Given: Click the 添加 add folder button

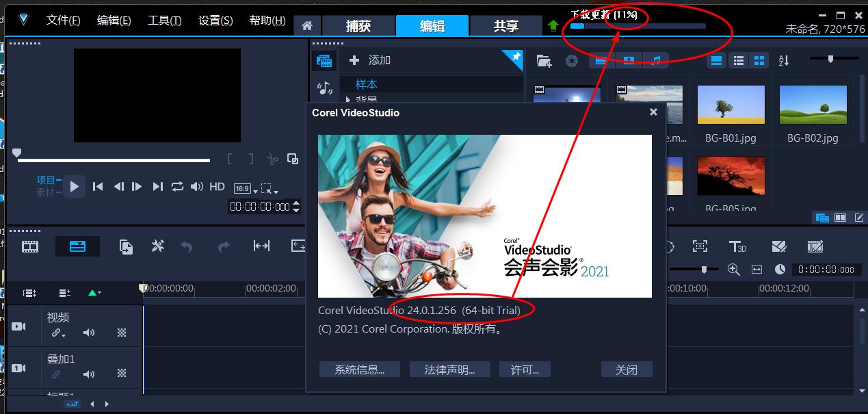Looking at the screenshot, I should pos(370,60).
